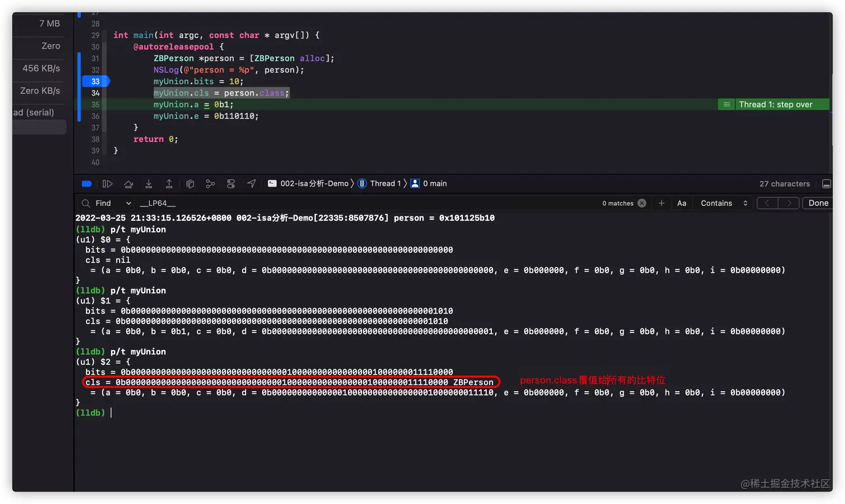Screen dimensions: 845x504
Task: Click the @autoreleasepool keyword
Action: pos(173,47)
